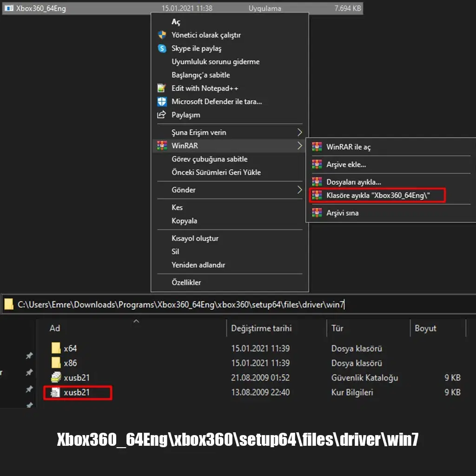This screenshot has height=476, width=476.
Task: Click the WinRAR icon in main context menu
Action: (x=162, y=145)
